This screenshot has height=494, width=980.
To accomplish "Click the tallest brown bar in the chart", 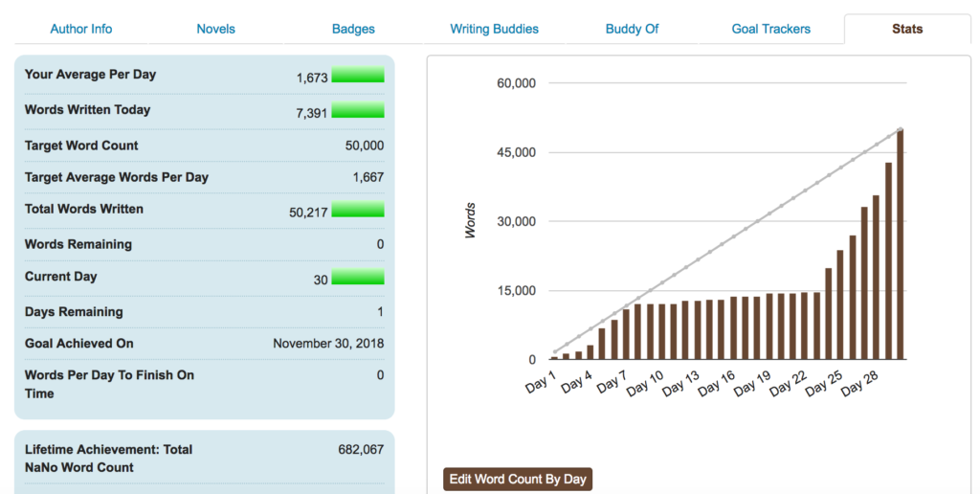I will [900, 245].
